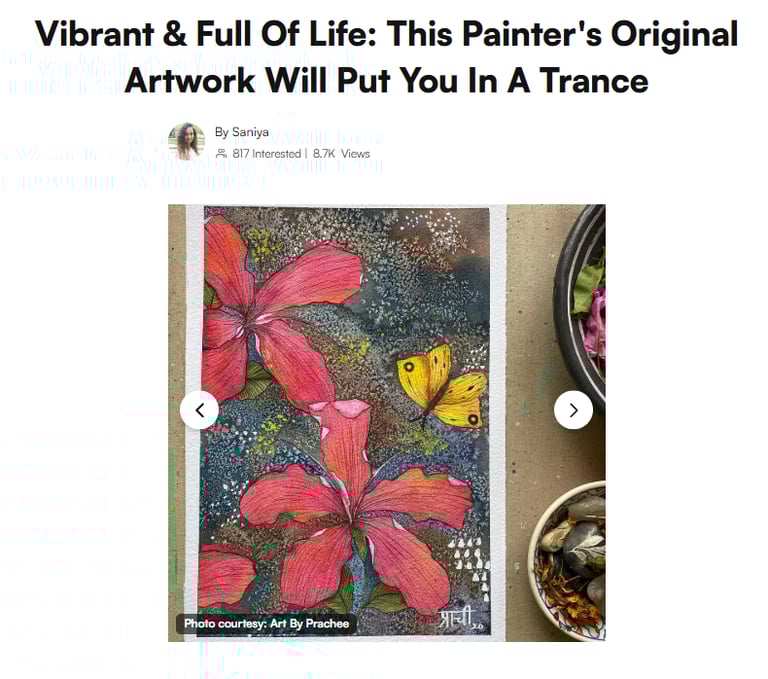Open the author name By Saniya
This screenshot has width=768, height=679.
pyautogui.click(x=241, y=132)
